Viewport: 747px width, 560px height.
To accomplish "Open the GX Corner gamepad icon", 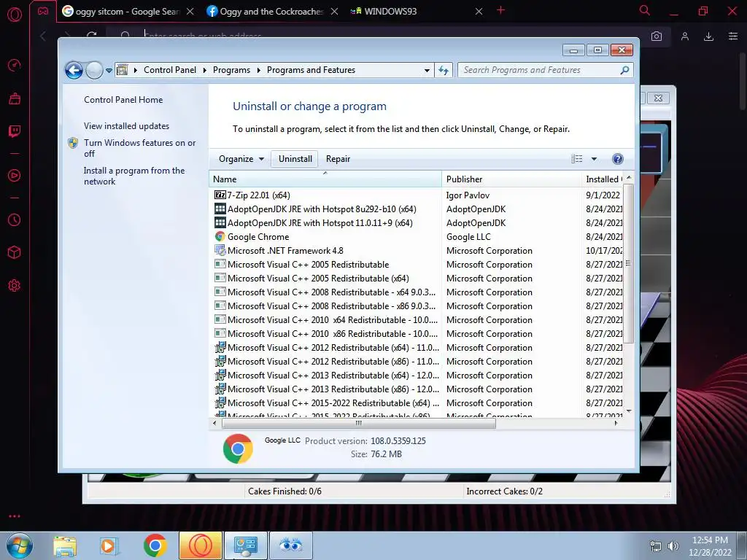I will pos(43,11).
